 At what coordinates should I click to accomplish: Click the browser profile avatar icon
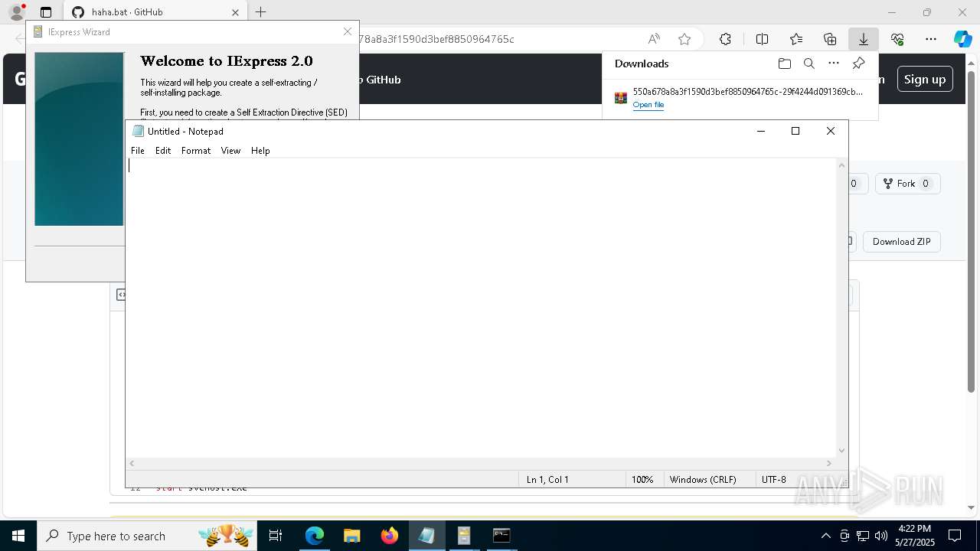(x=17, y=12)
